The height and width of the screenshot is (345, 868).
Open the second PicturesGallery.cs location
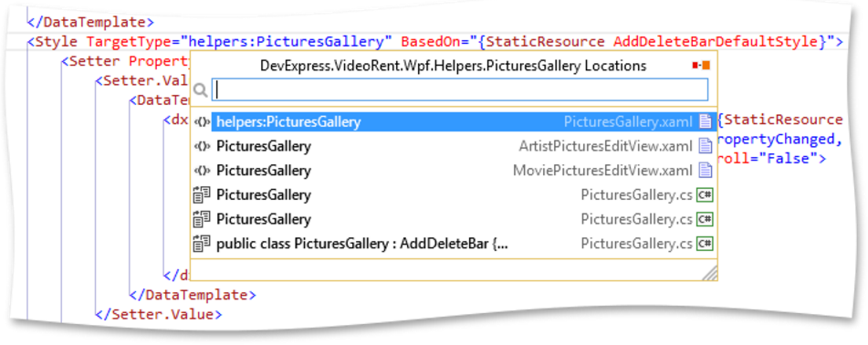[453, 219]
